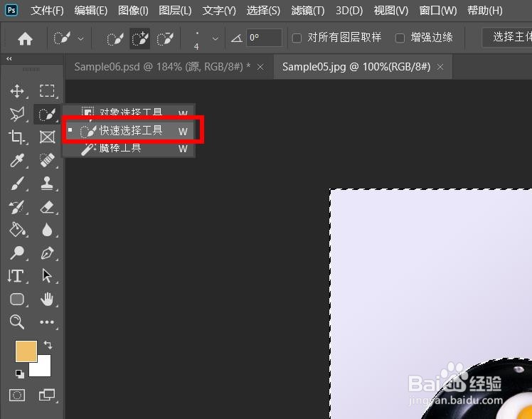Select the Blur tool
This screenshot has width=532, height=419.
[47, 230]
